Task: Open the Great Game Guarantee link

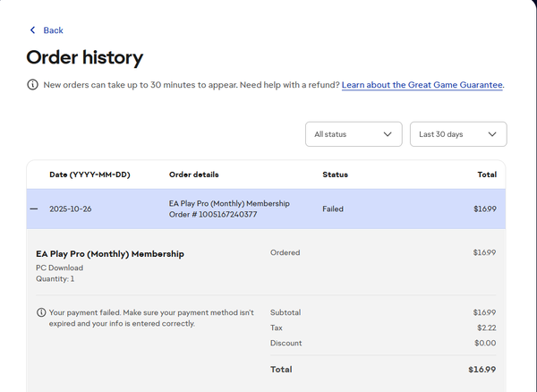Action: (422, 85)
